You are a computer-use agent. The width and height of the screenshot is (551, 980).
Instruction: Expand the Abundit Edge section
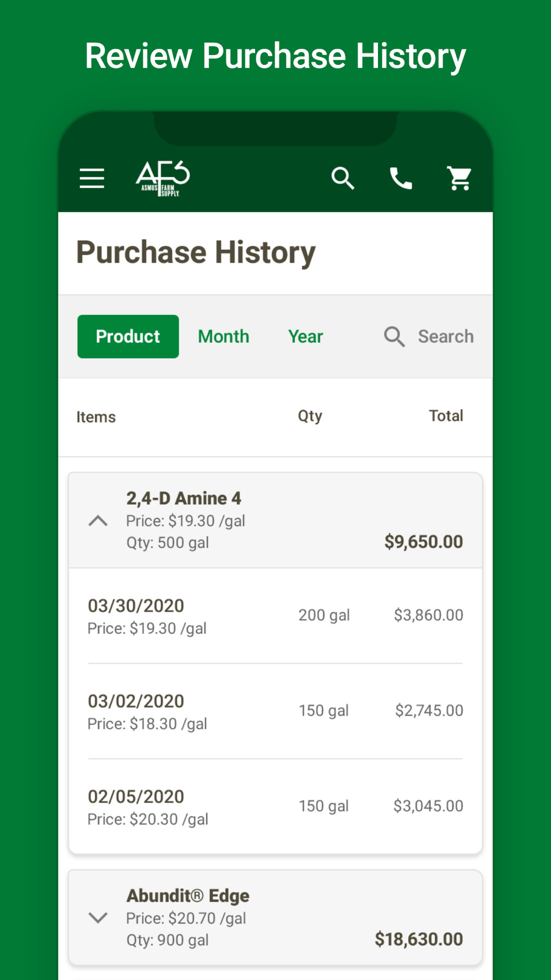[98, 918]
